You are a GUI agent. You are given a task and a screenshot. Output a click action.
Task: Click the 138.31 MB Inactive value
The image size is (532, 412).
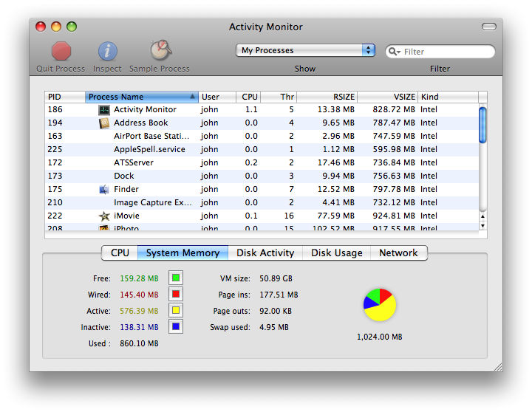pos(139,327)
